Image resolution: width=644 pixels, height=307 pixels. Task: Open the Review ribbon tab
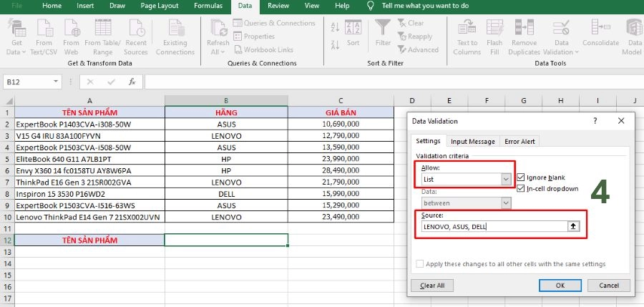pyautogui.click(x=278, y=6)
